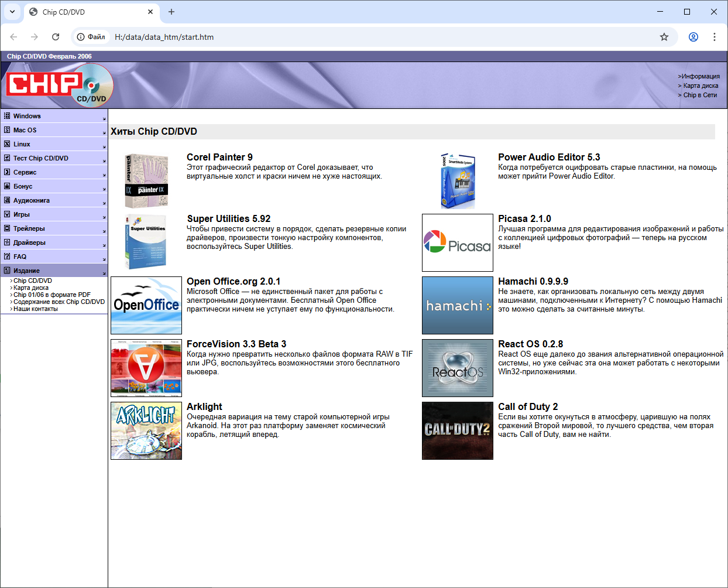Click the OpenOffice logo thumbnail

146,305
